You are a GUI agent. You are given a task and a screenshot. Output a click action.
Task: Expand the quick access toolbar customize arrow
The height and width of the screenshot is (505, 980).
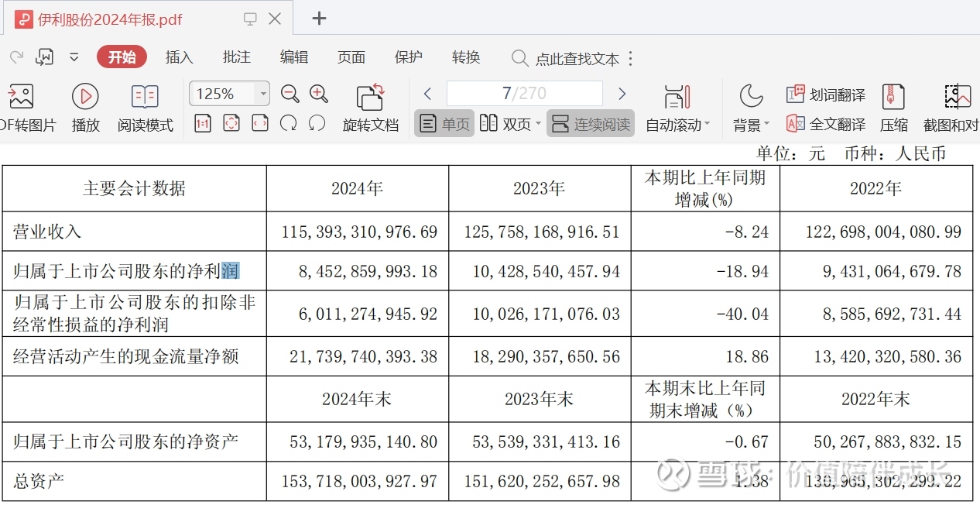click(74, 57)
